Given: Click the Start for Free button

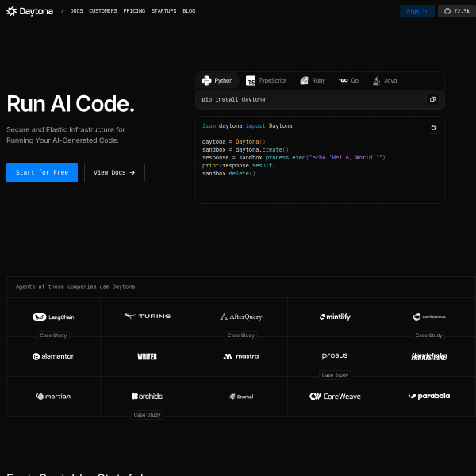Looking at the screenshot, I should [42, 172].
